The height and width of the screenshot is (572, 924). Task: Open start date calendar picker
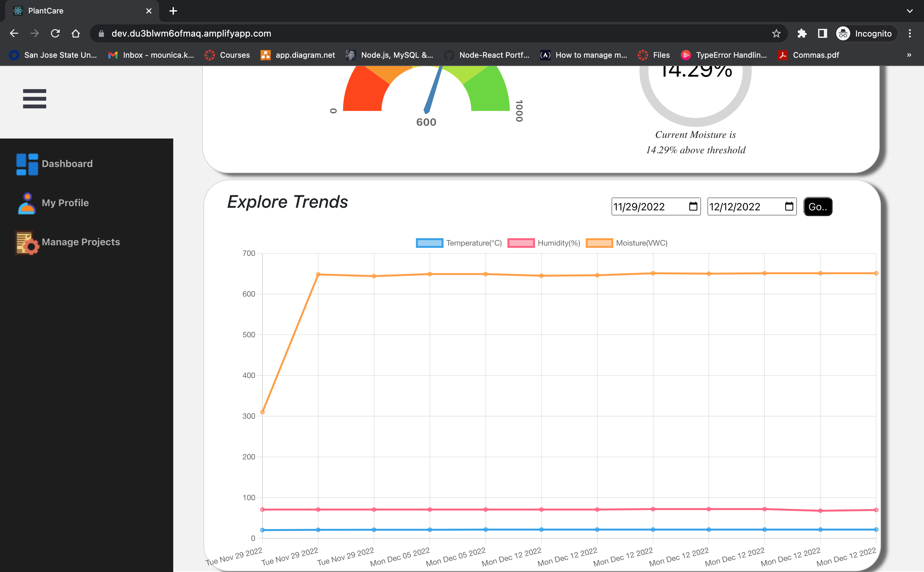pyautogui.click(x=693, y=206)
